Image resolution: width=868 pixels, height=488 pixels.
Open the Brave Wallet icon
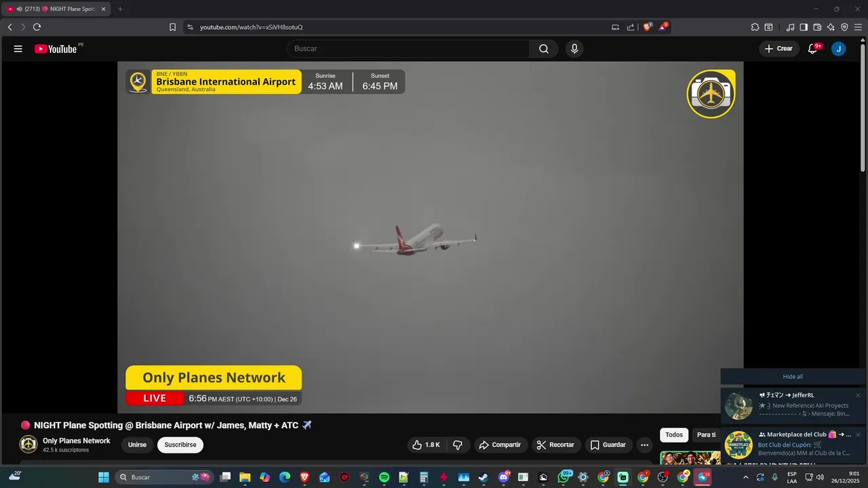(817, 27)
